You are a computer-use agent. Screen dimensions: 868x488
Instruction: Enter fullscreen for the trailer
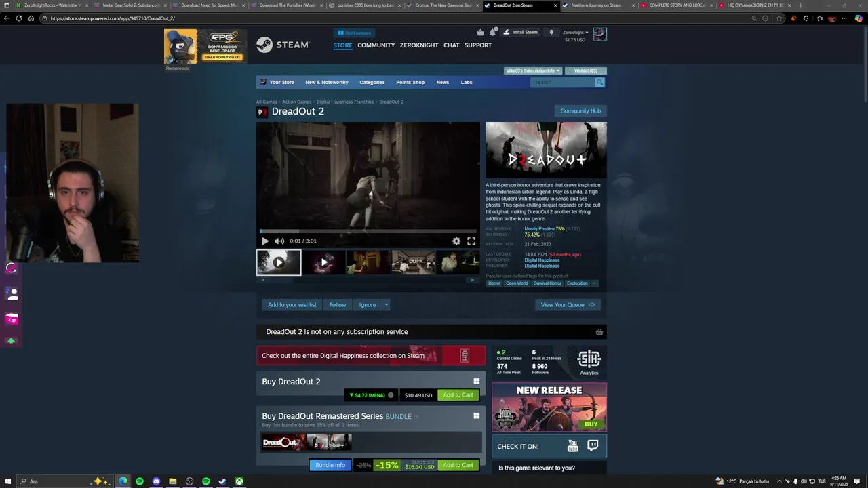click(x=471, y=241)
